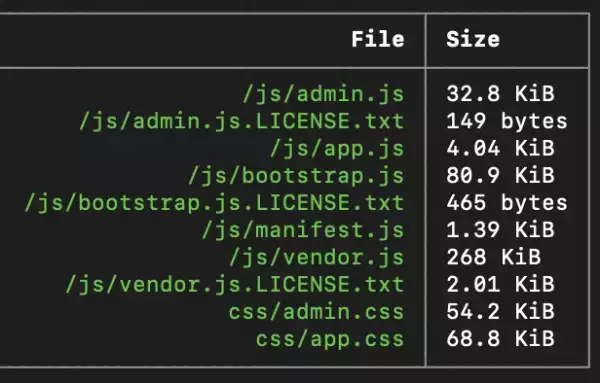Select /js/vendor.js.LICENSE.txt file name
Screen dimensions: 600x383
(235, 285)
